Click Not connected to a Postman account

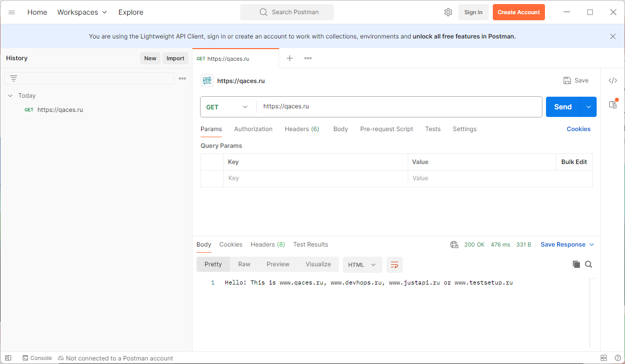click(x=115, y=358)
